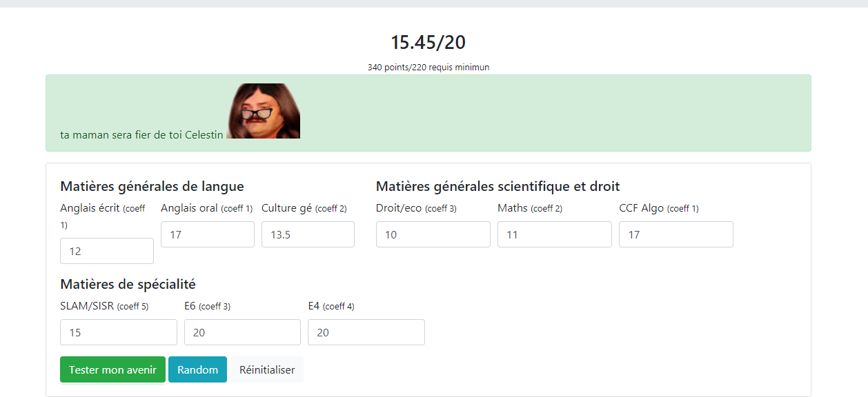Screen dimensions: 868x397
Task: Click into the Maths grade field
Action: (x=554, y=234)
